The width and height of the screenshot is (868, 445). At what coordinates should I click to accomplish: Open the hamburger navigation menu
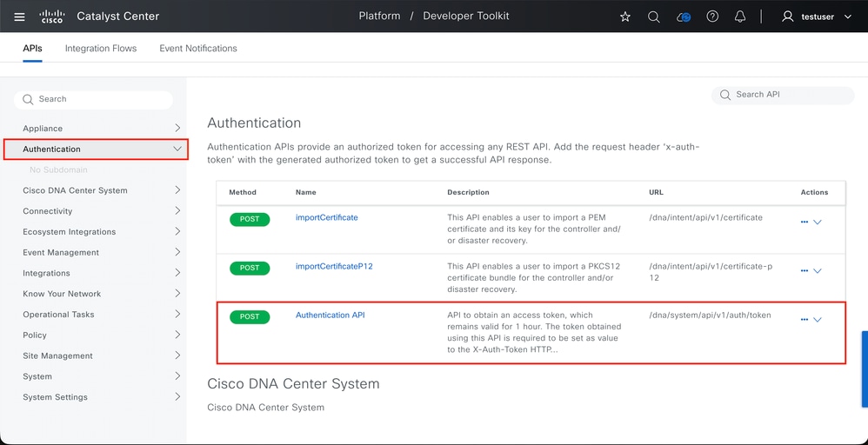[19, 17]
